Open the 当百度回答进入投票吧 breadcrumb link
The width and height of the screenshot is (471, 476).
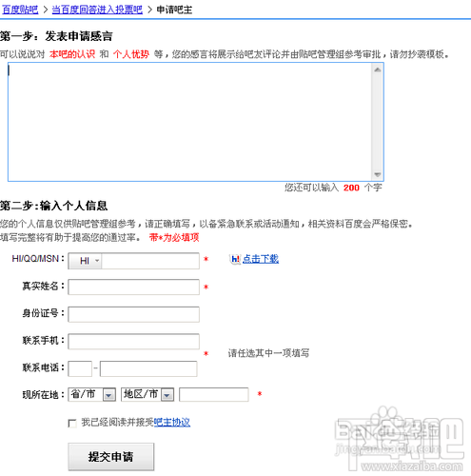pos(97,10)
